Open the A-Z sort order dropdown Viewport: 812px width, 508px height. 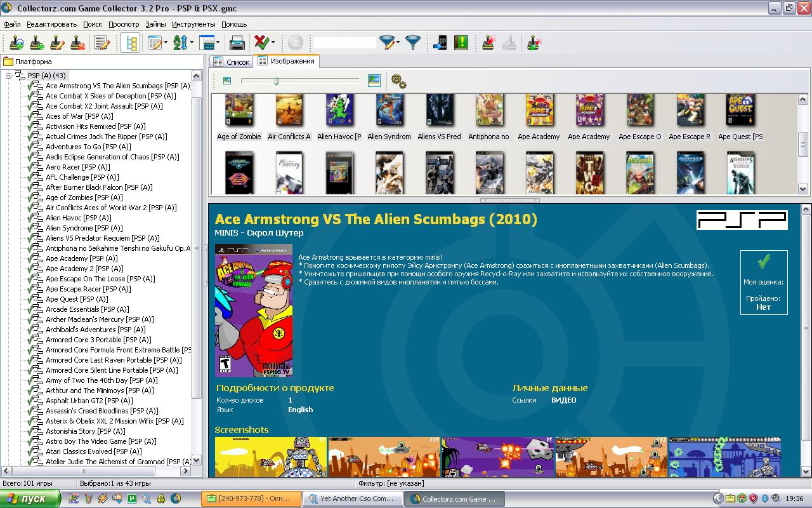pyautogui.click(x=183, y=43)
